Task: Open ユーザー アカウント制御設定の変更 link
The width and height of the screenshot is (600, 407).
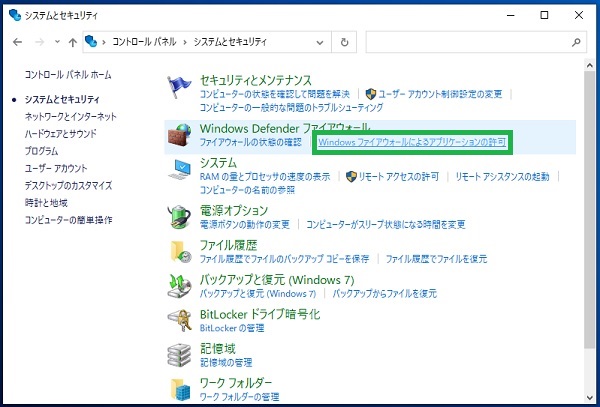Action: (x=440, y=94)
